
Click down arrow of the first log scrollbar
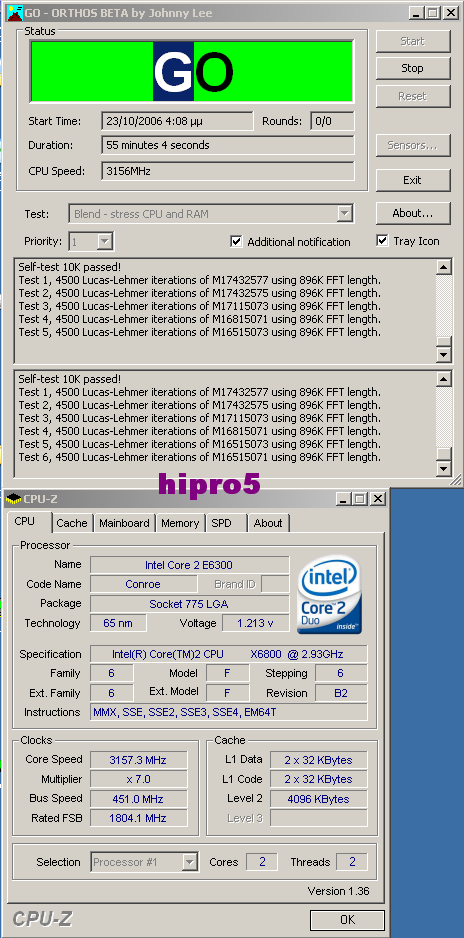(x=443, y=355)
